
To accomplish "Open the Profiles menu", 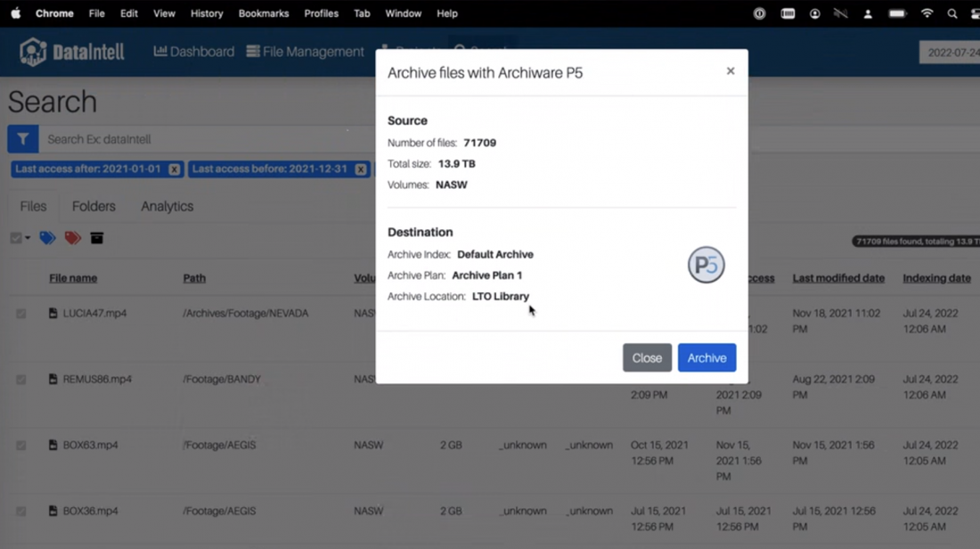I will click(x=322, y=13).
